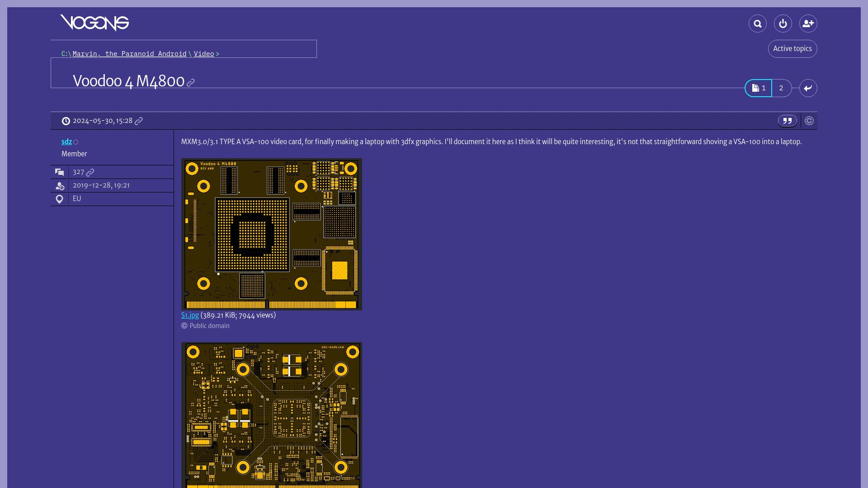Click the posts count icon
Image resolution: width=868 pixels, height=488 pixels.
click(x=60, y=172)
